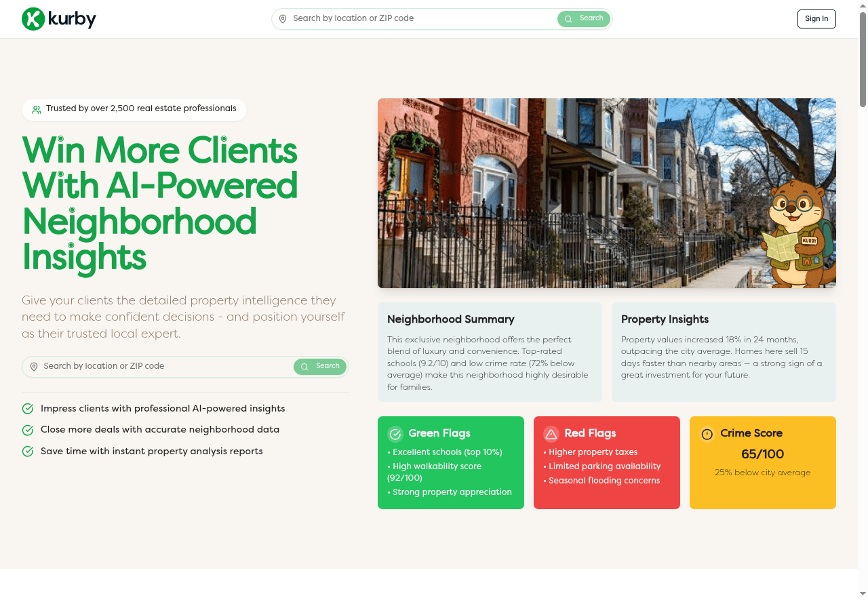Viewport: 868px width, 600px height.
Task: Click the Green Flags checkmark icon
Action: (x=395, y=434)
